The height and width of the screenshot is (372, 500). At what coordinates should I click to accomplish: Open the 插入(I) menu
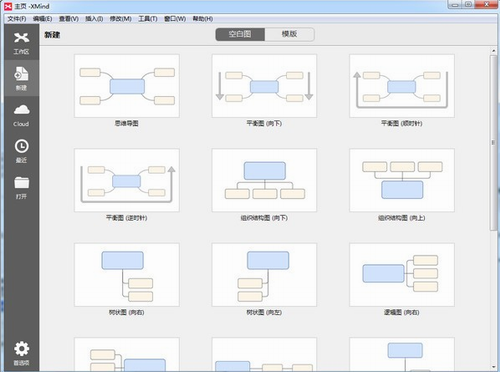point(94,19)
